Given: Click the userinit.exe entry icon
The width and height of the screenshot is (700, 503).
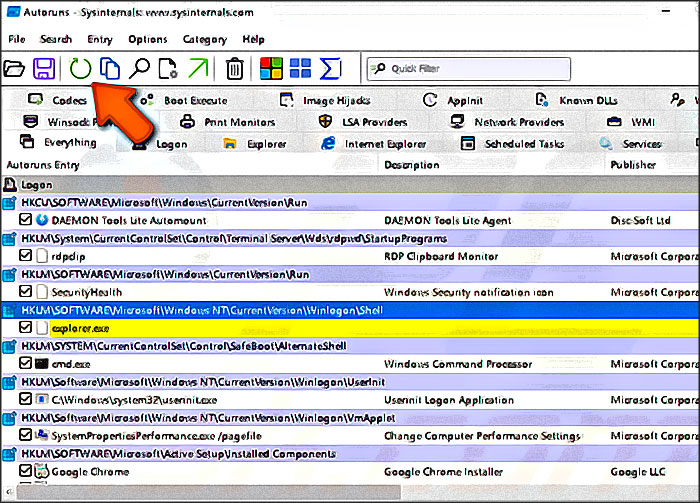Looking at the screenshot, I should (42, 399).
